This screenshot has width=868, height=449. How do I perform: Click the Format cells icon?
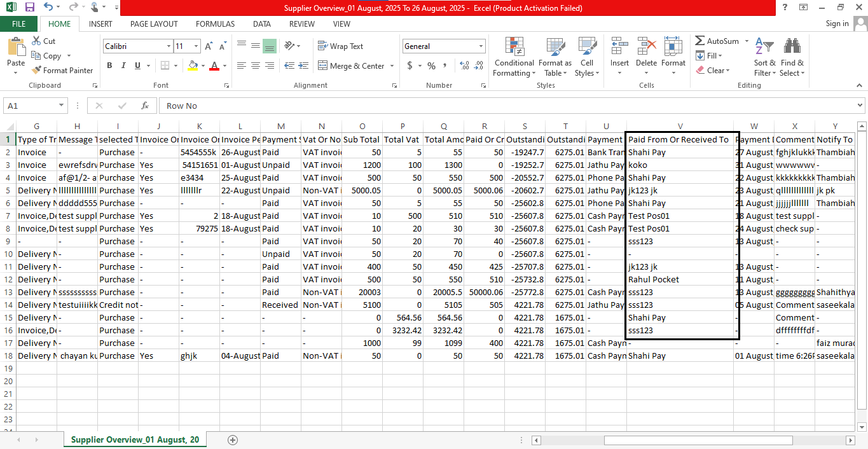(673, 46)
